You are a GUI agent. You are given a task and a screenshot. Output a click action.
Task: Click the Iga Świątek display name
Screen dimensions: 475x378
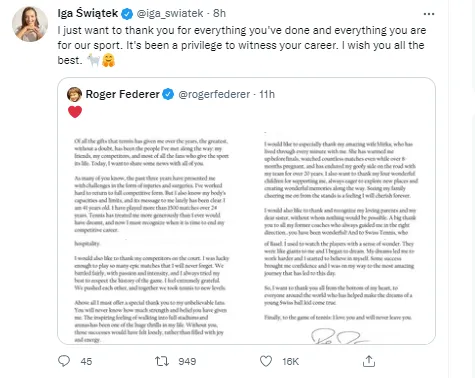tap(88, 13)
